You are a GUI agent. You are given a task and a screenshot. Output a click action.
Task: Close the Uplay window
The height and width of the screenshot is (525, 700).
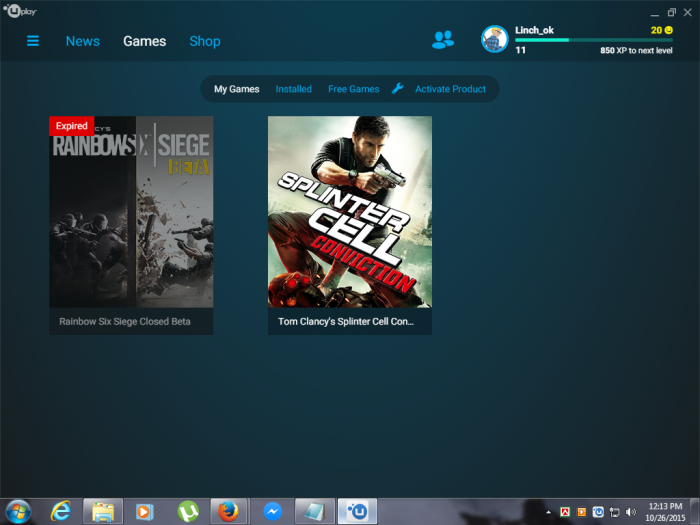pyautogui.click(x=688, y=12)
